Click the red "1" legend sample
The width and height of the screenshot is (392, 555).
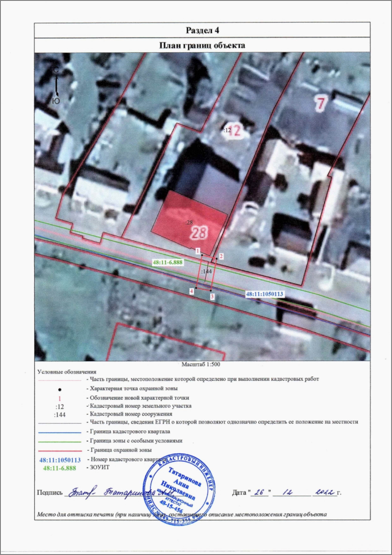pos(60,397)
